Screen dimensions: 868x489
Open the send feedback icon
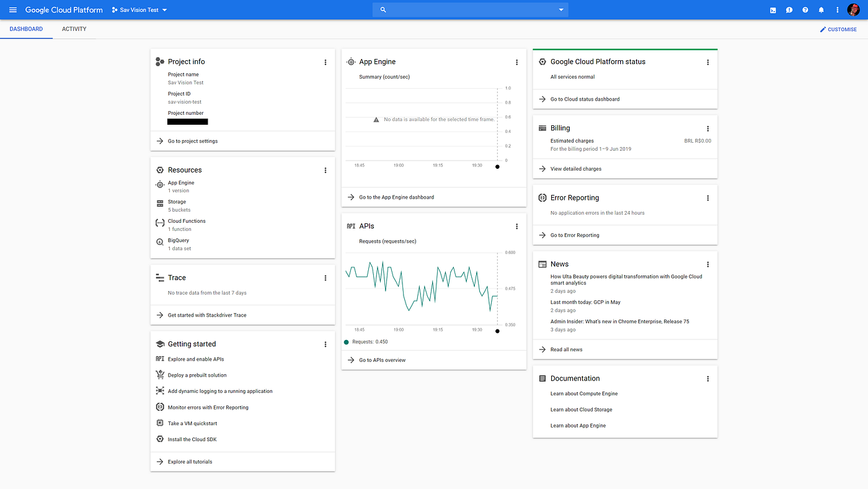point(789,10)
